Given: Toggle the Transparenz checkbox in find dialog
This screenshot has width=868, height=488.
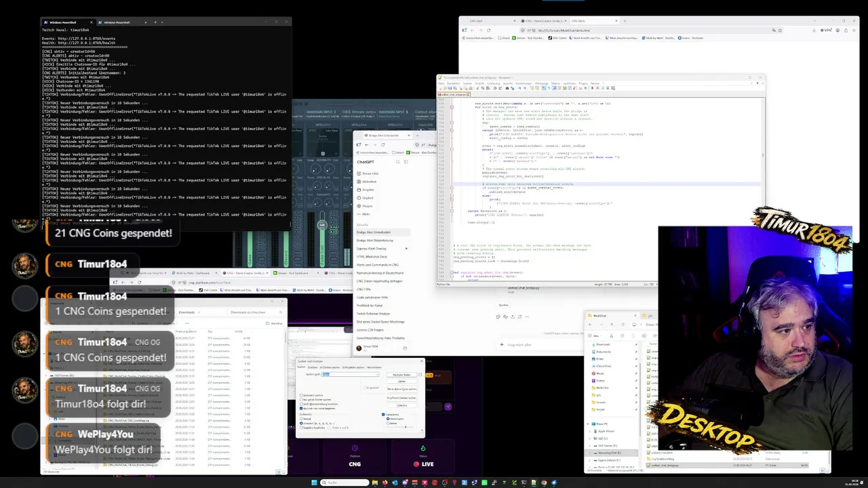Looking at the screenshot, I should coord(384,415).
